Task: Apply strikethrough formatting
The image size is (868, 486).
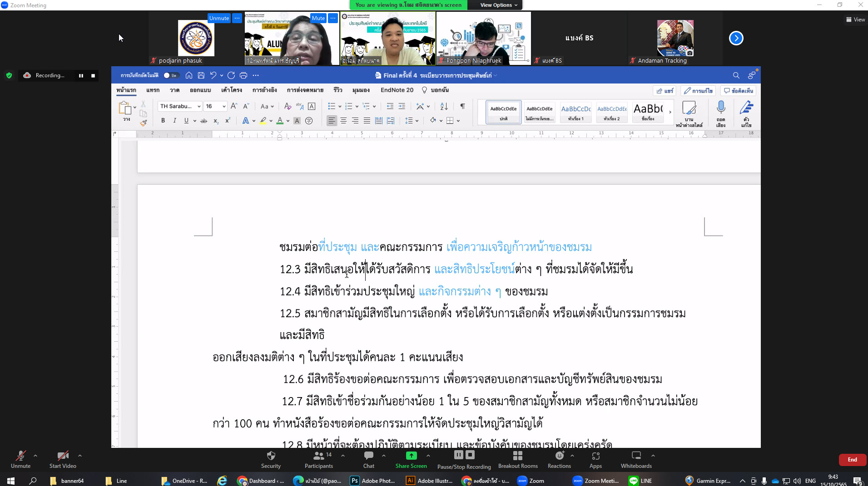Action: [x=204, y=121]
